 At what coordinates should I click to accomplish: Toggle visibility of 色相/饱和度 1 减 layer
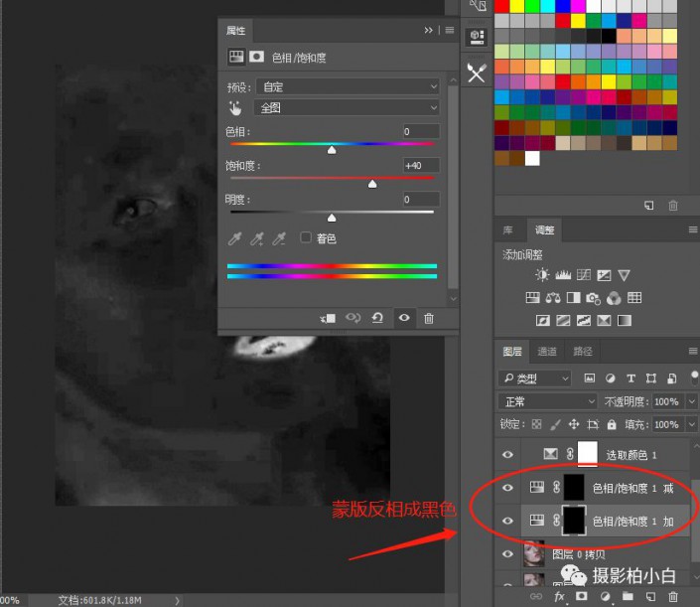[507, 488]
